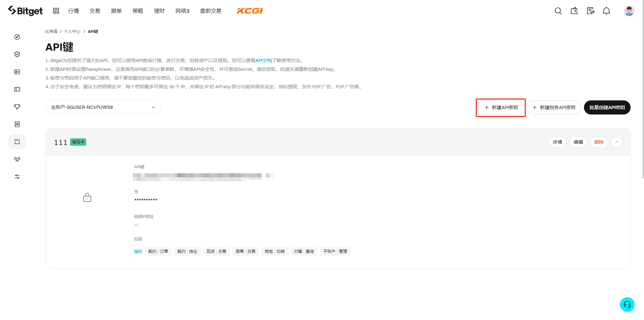644x320 pixels.
Task: Click the address book icon in sidebar
Action: coord(17,124)
